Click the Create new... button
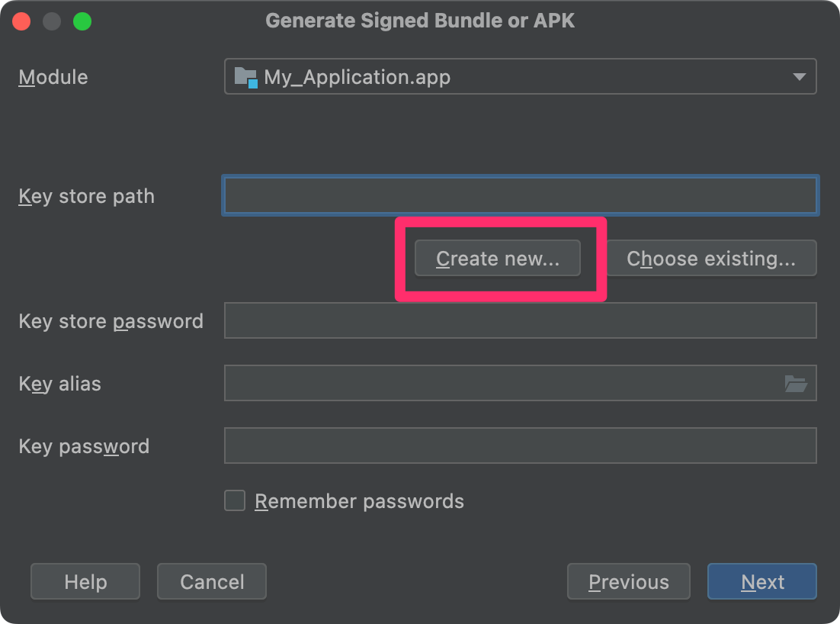 (x=497, y=259)
